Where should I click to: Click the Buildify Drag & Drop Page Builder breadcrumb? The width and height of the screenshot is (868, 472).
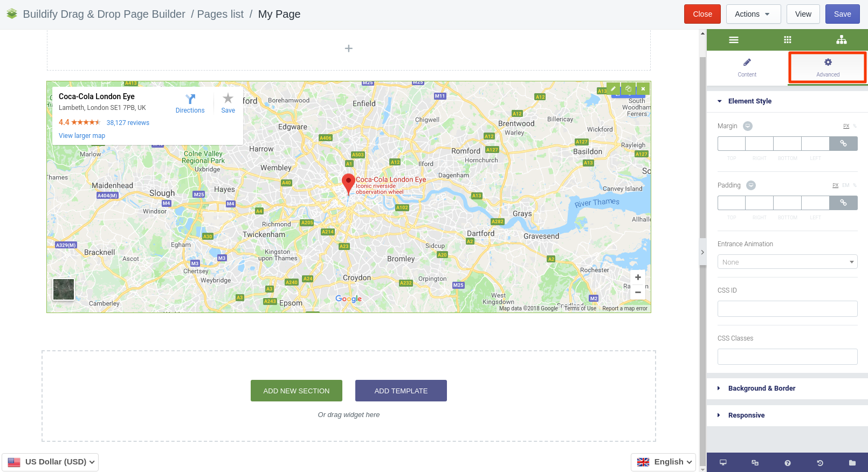click(104, 14)
